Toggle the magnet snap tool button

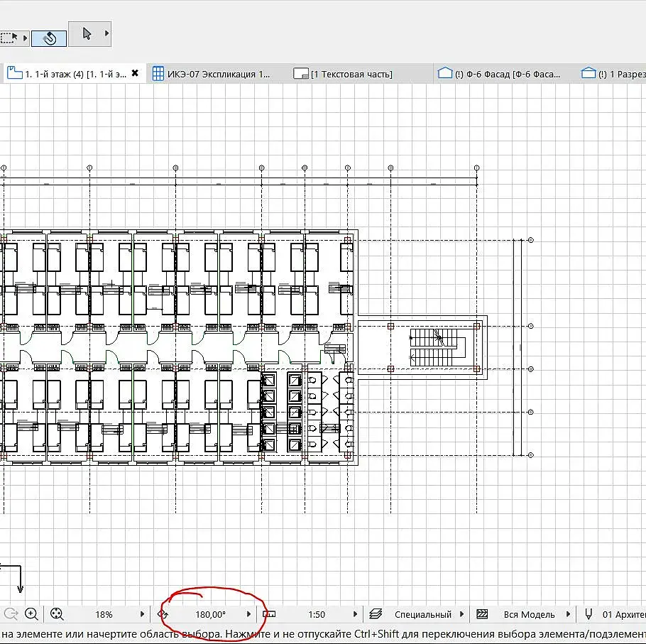(x=49, y=38)
